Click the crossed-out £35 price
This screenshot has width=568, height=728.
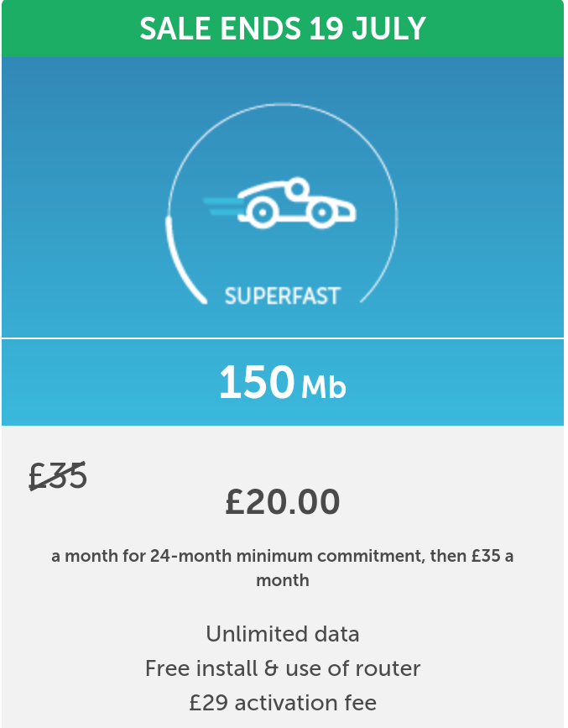tap(58, 475)
